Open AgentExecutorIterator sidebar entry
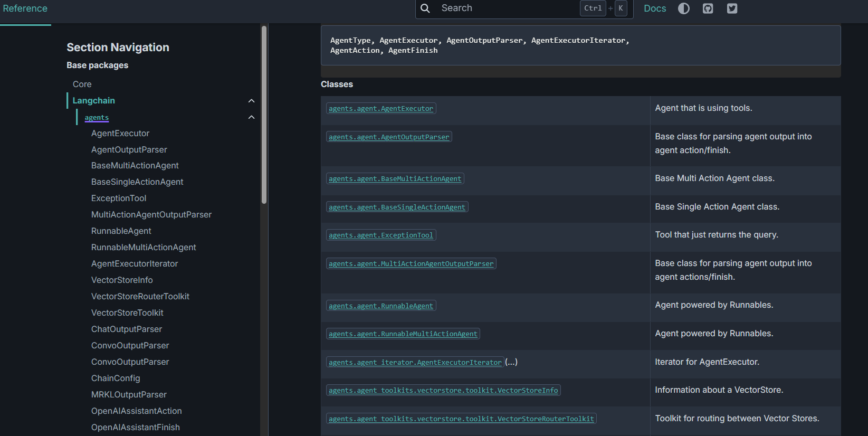The image size is (868, 436). tap(135, 264)
